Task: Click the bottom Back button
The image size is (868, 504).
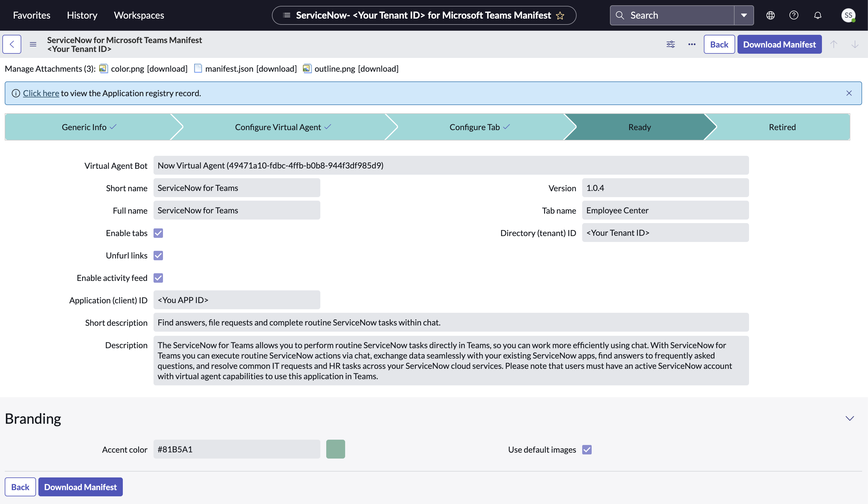Action: (20, 487)
